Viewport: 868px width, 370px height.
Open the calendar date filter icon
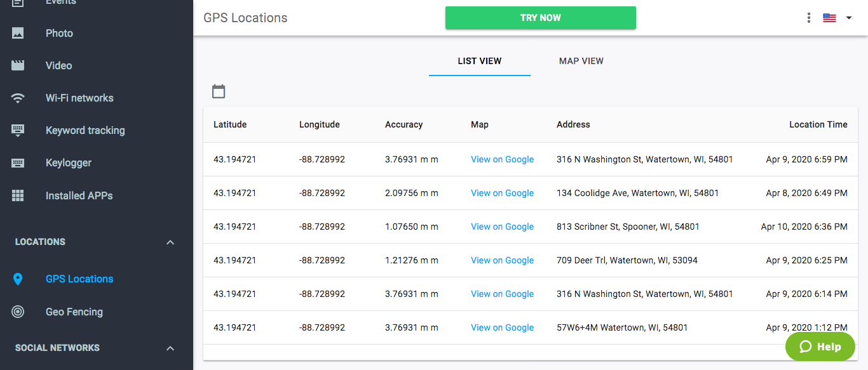pyautogui.click(x=219, y=91)
